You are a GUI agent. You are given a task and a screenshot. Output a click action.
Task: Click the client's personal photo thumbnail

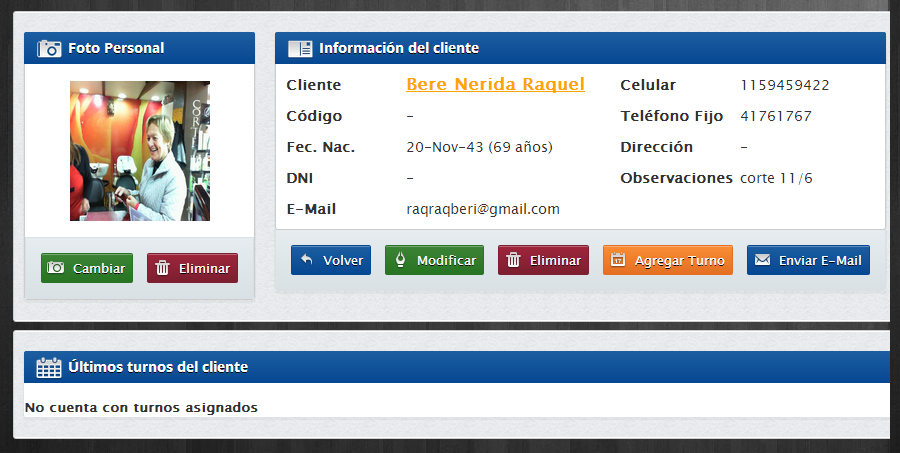140,151
